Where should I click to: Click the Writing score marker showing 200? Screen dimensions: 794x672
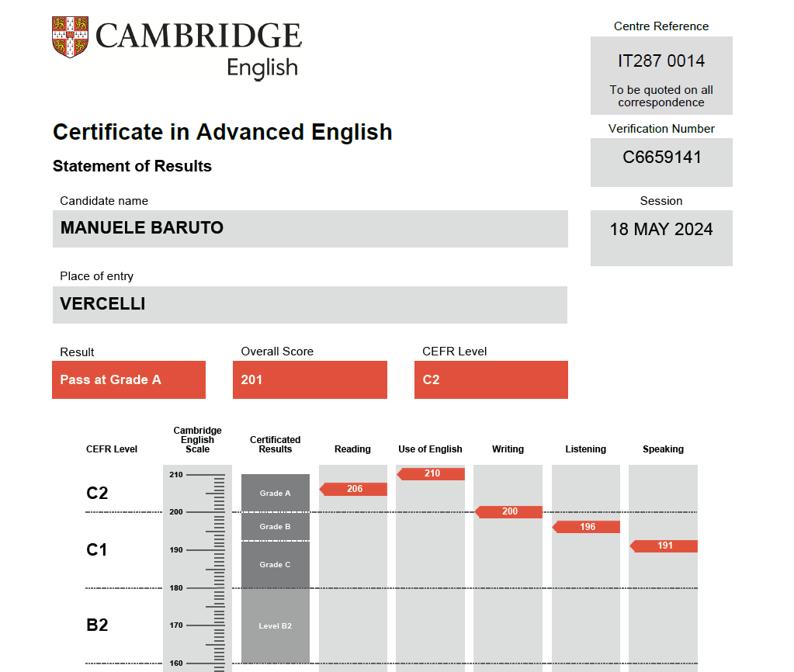pyautogui.click(x=508, y=511)
